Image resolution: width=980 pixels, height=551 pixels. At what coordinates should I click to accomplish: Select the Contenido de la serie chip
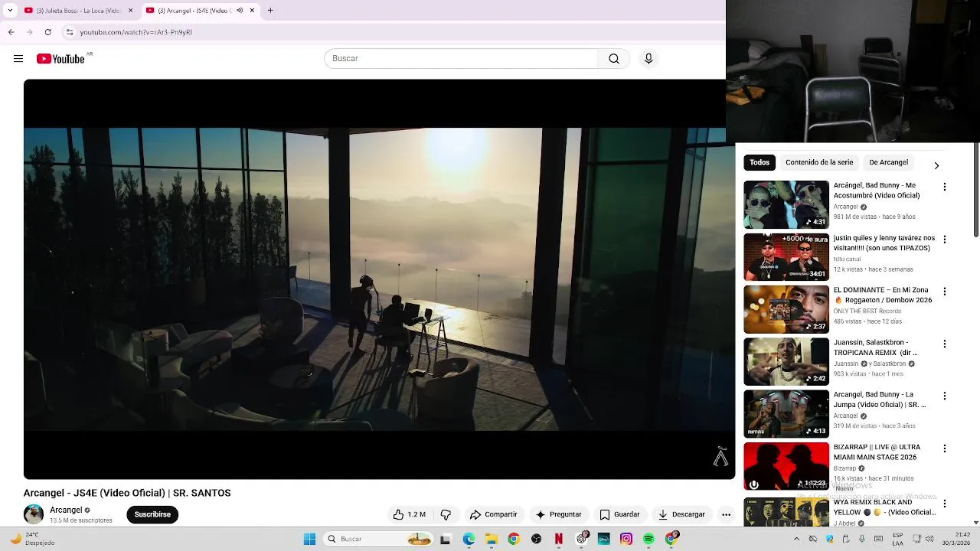tap(819, 162)
